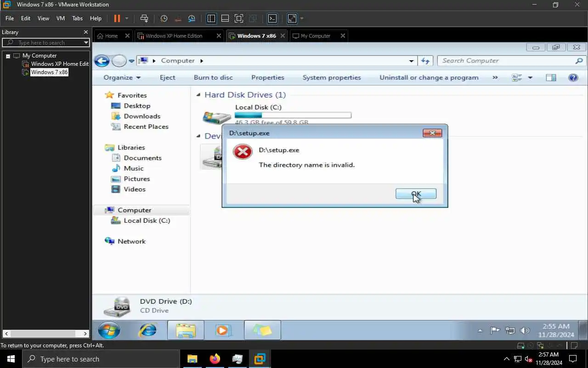Viewport: 588px width, 368px height.
Task: Open the power options dropdown next to pause
Action: 127,18
